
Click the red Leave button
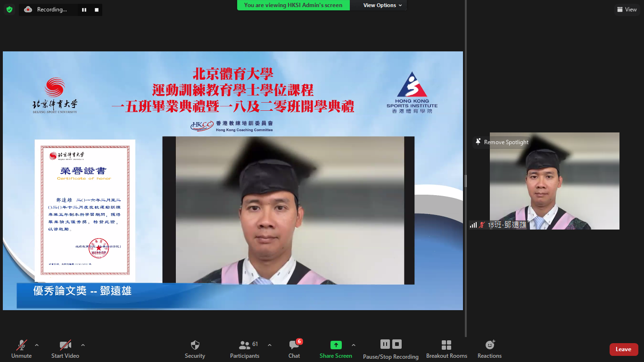tap(624, 349)
